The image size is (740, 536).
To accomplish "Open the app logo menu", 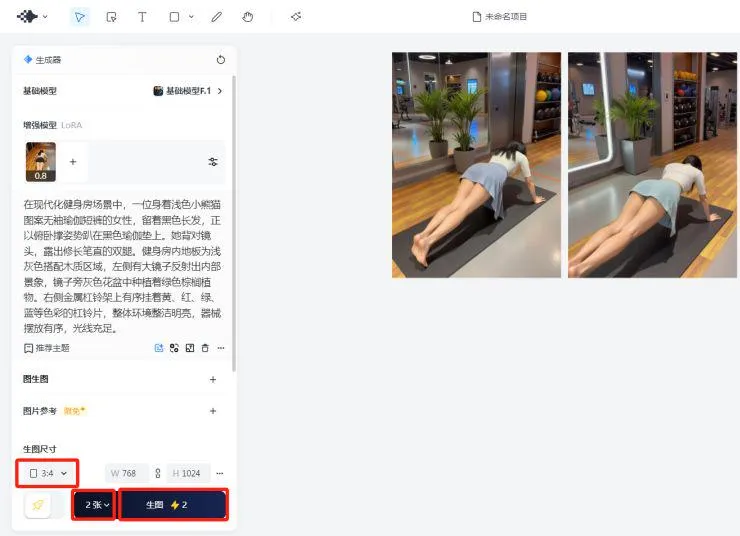I will pos(32,17).
